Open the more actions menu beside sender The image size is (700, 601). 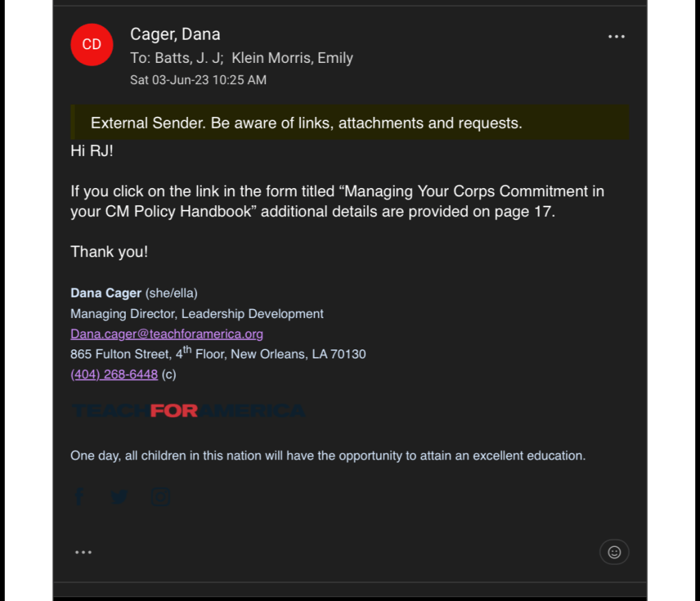pos(616,37)
